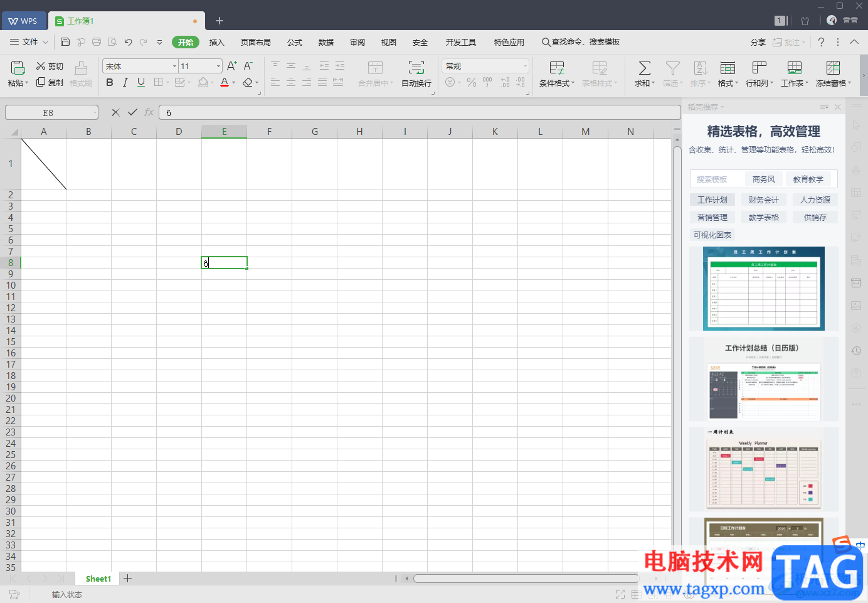
Task: Click the search commands box (查找命令)
Action: tap(581, 42)
